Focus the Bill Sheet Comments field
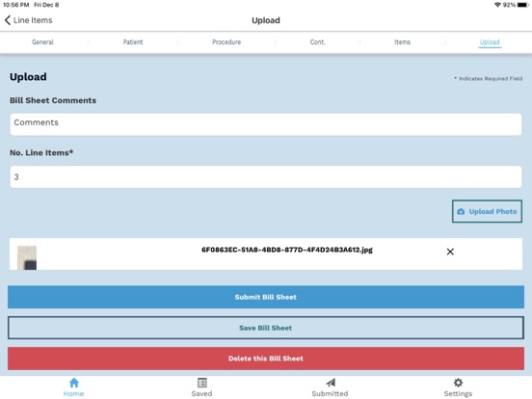 tap(266, 124)
